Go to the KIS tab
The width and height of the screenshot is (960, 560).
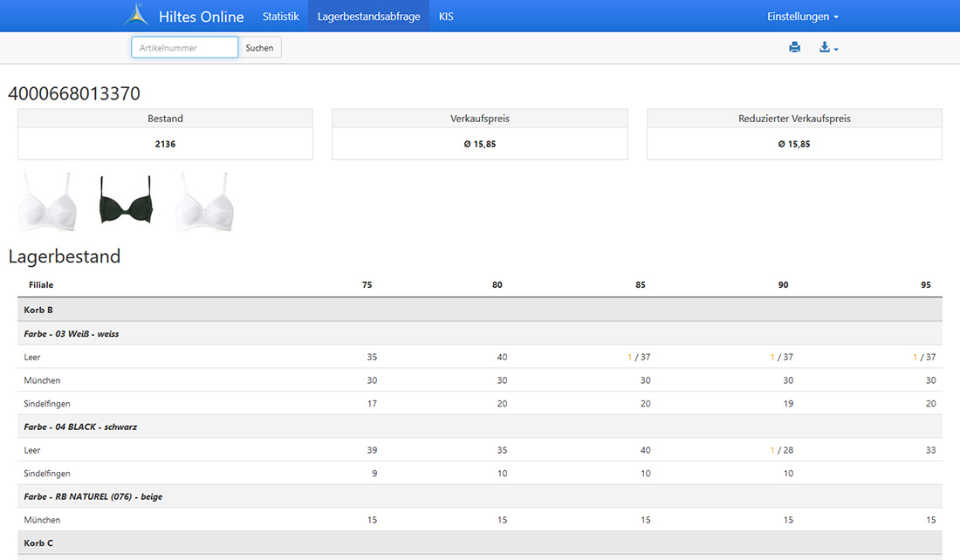[x=446, y=17]
